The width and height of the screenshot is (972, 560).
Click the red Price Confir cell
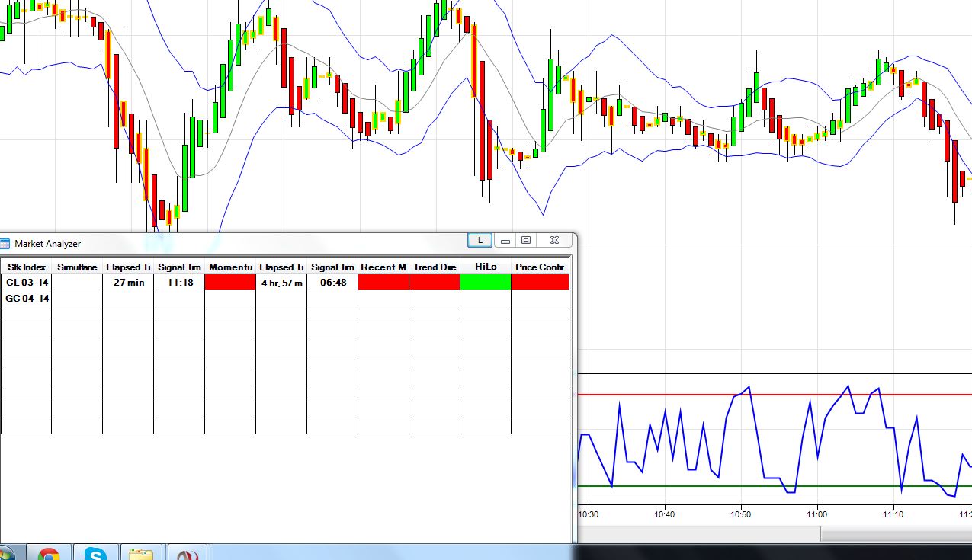coord(540,283)
